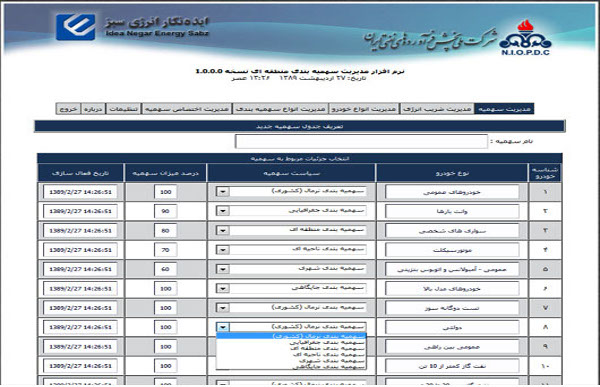Collapse the open dropdown arrow in row 8

point(223,327)
